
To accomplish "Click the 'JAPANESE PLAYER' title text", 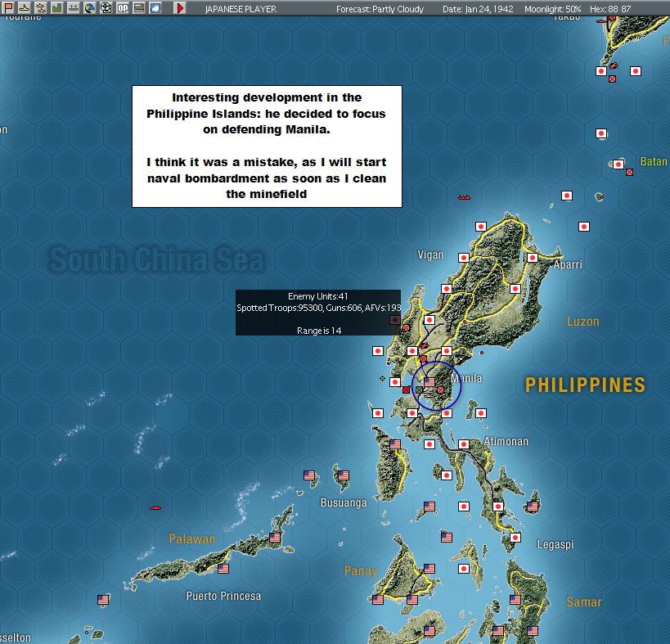I will click(x=241, y=9).
